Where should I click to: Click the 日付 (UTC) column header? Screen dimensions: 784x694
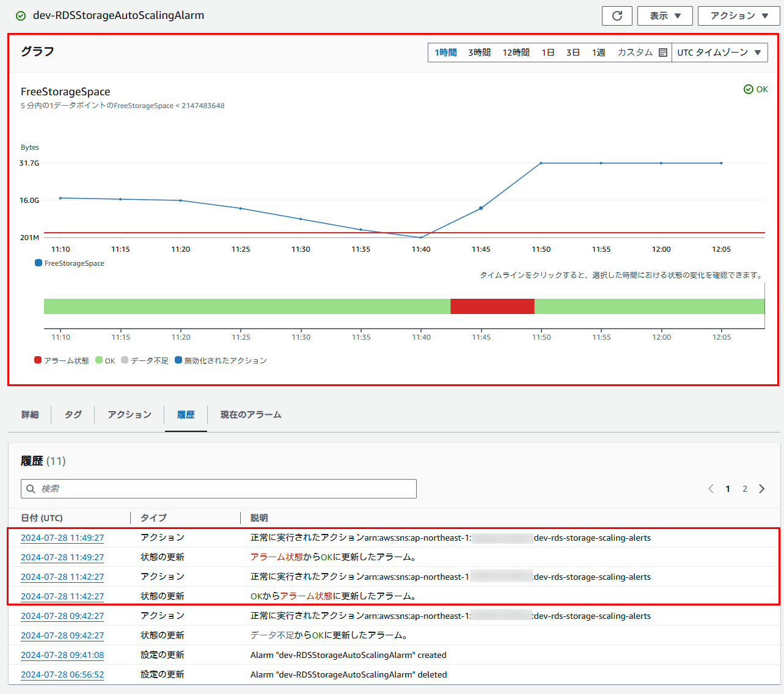click(x=42, y=518)
